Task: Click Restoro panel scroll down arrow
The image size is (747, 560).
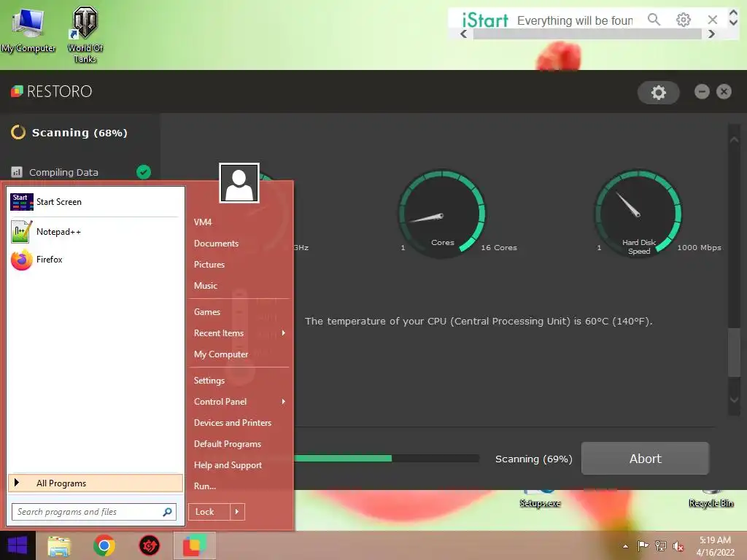Action: pyautogui.click(x=734, y=400)
